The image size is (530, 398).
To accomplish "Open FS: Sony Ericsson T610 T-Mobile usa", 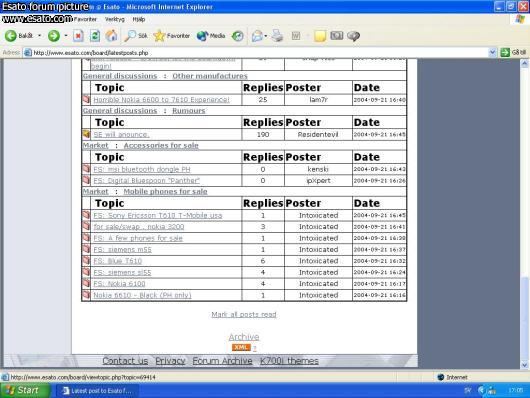I will [158, 215].
